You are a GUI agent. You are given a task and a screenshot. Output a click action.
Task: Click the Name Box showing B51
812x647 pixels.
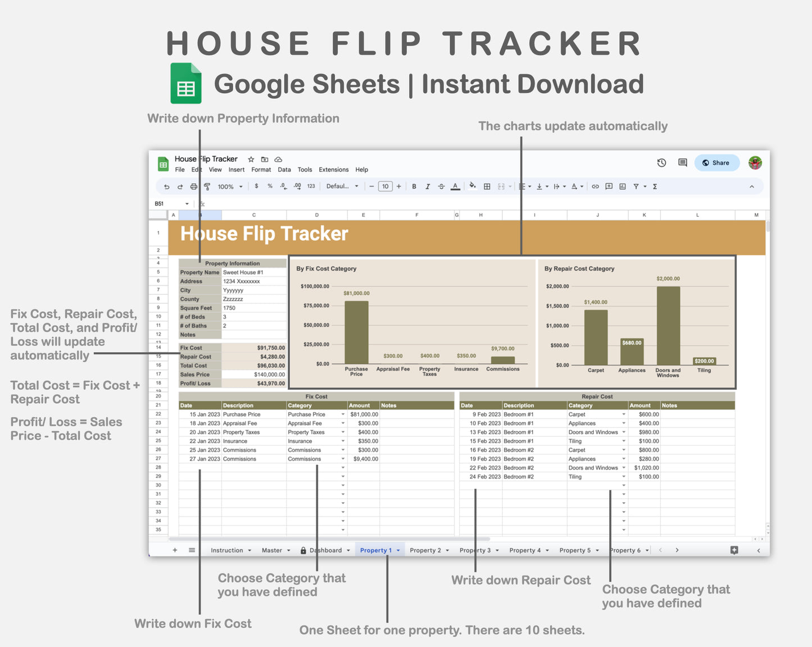coord(167,203)
